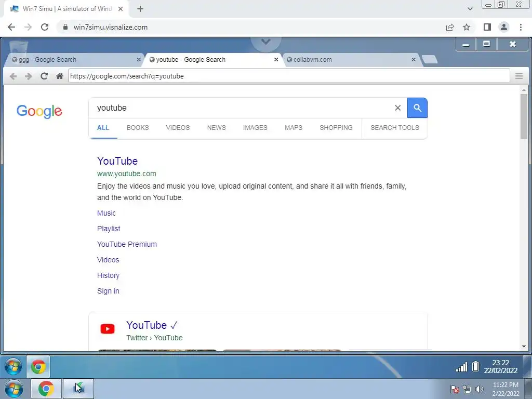Switch to the collabvm.com tab
Viewport: 532px width, 399px height.
pyautogui.click(x=351, y=60)
